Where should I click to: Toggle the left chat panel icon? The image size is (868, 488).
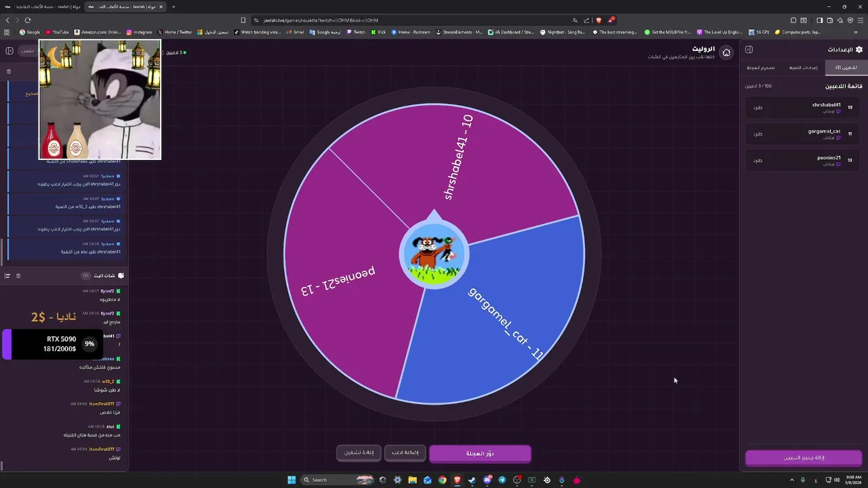click(x=9, y=51)
